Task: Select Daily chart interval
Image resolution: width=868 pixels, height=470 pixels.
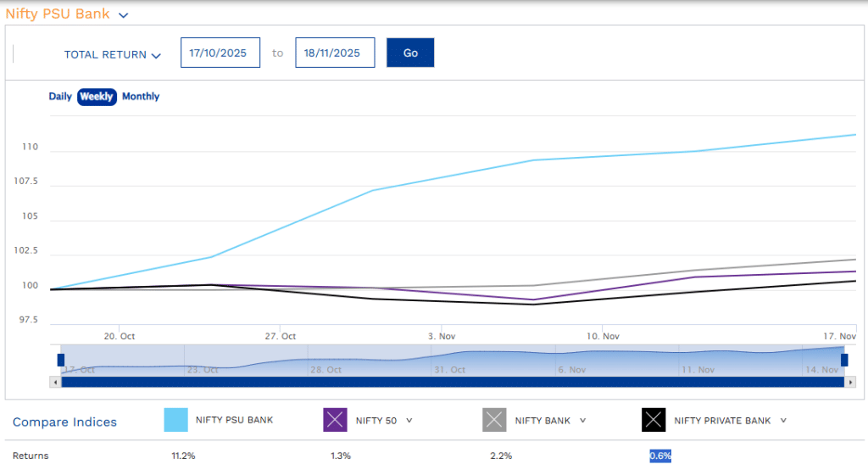Action: click(x=60, y=97)
